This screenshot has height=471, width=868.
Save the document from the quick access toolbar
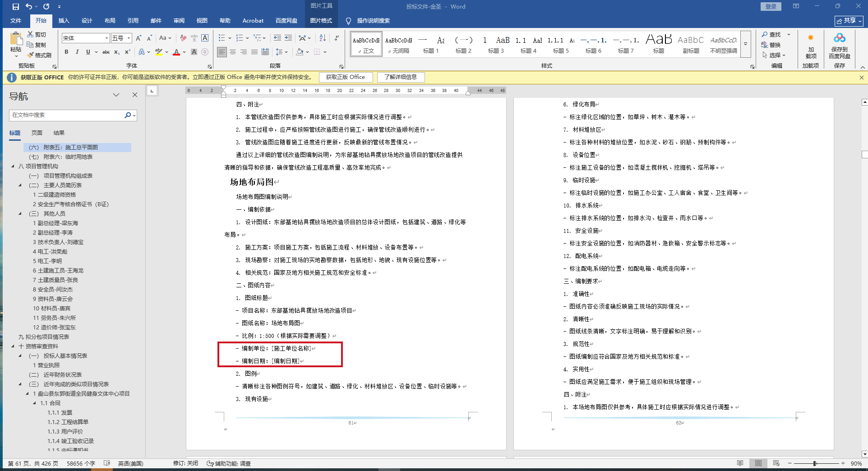point(16,7)
